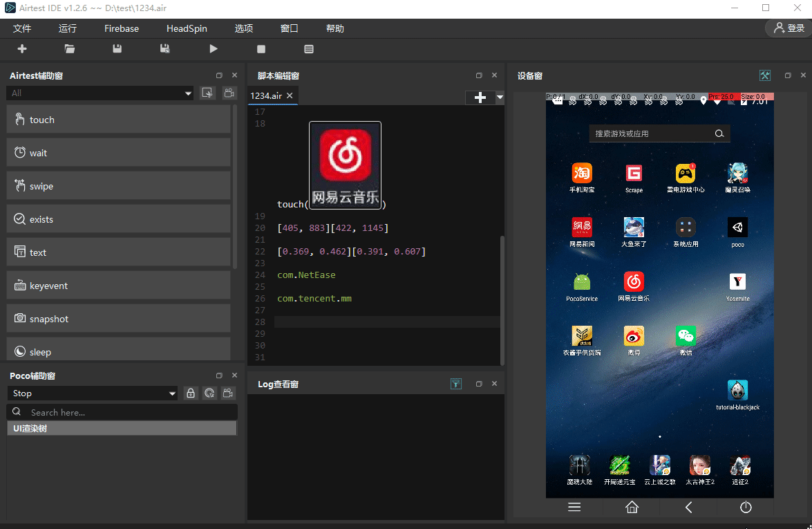Screen dimensions: 812x529
Task: Click the device home button
Action: (632, 508)
